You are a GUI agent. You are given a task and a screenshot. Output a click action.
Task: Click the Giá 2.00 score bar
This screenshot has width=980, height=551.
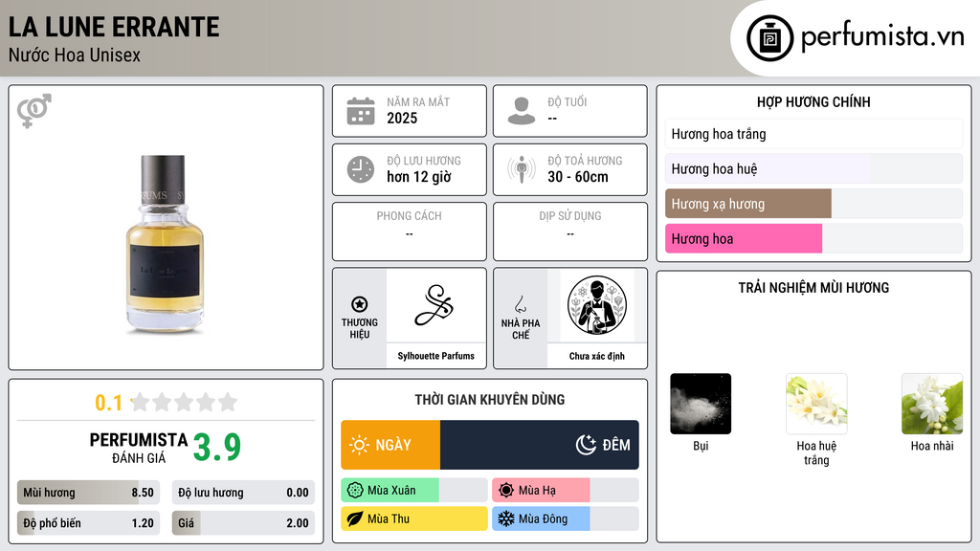point(243,523)
